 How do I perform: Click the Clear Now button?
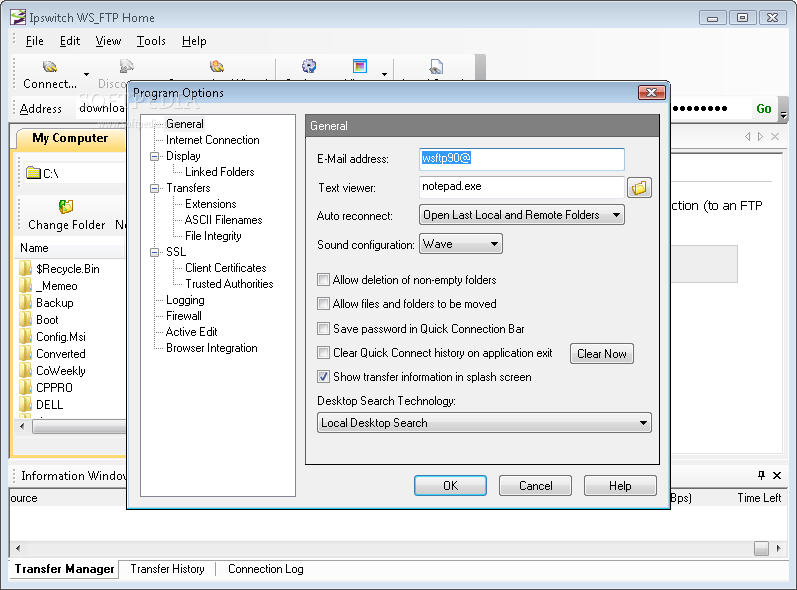pyautogui.click(x=602, y=353)
